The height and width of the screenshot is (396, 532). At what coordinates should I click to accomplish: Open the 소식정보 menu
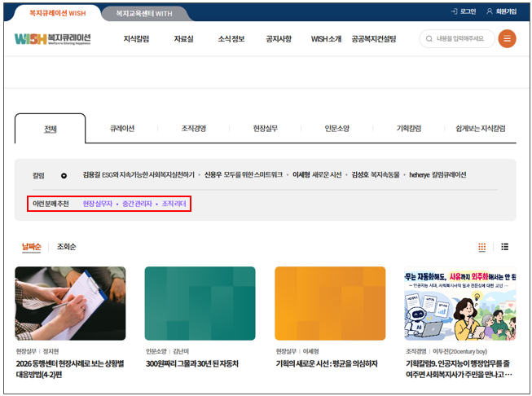tap(231, 39)
